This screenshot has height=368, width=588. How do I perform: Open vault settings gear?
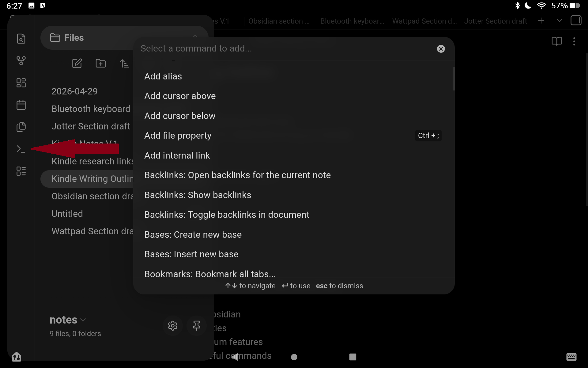coord(173,326)
